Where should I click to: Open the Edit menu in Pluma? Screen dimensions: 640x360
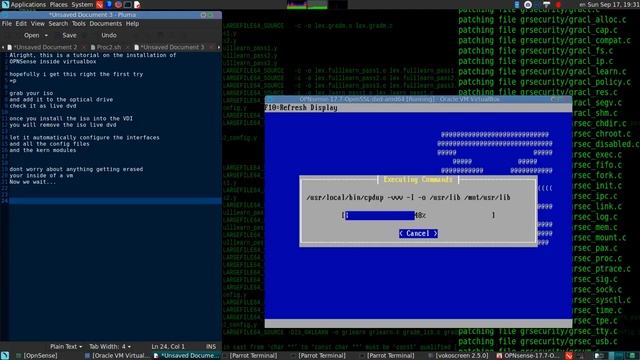[x=21, y=24]
